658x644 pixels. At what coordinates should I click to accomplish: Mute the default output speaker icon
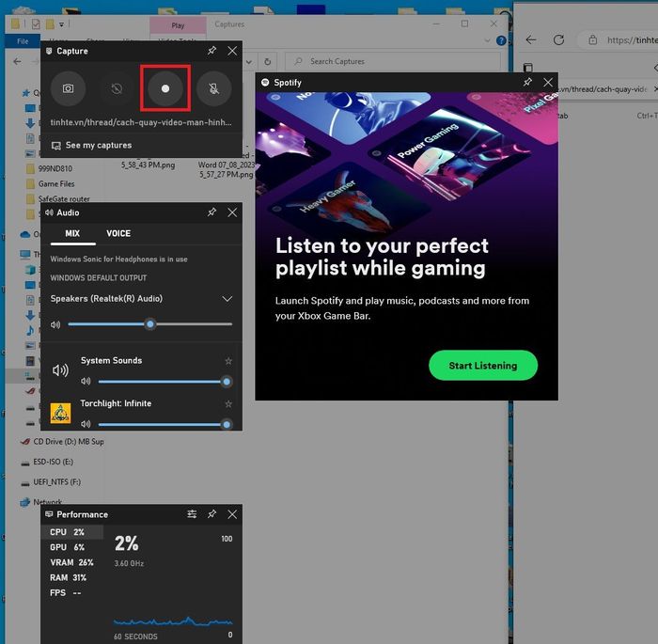coord(55,324)
